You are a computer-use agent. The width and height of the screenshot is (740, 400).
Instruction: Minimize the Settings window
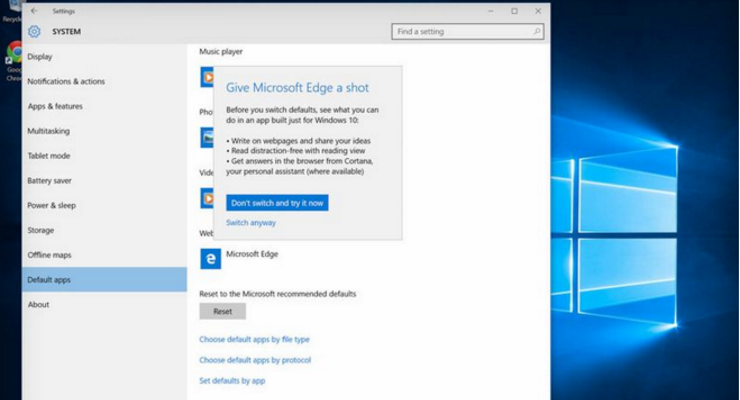pos(491,11)
